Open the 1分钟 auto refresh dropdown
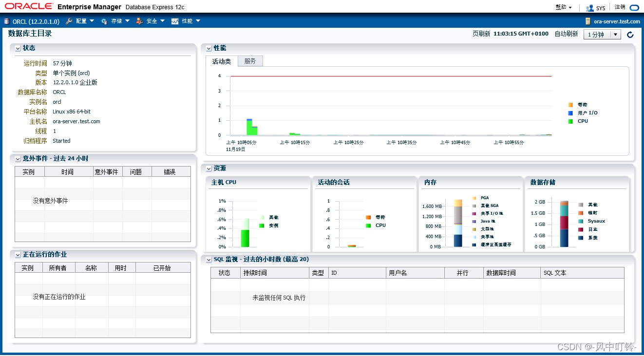Viewport: 644px width, 356px height. coord(602,35)
